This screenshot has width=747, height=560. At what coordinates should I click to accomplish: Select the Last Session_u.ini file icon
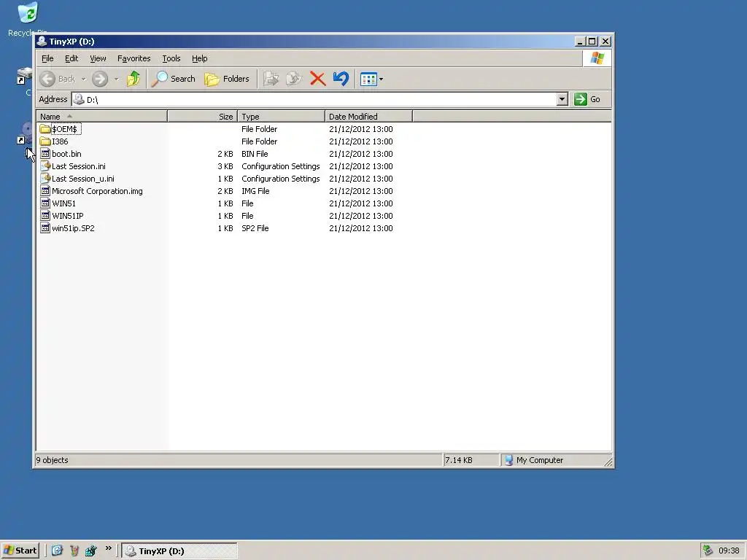(x=45, y=179)
